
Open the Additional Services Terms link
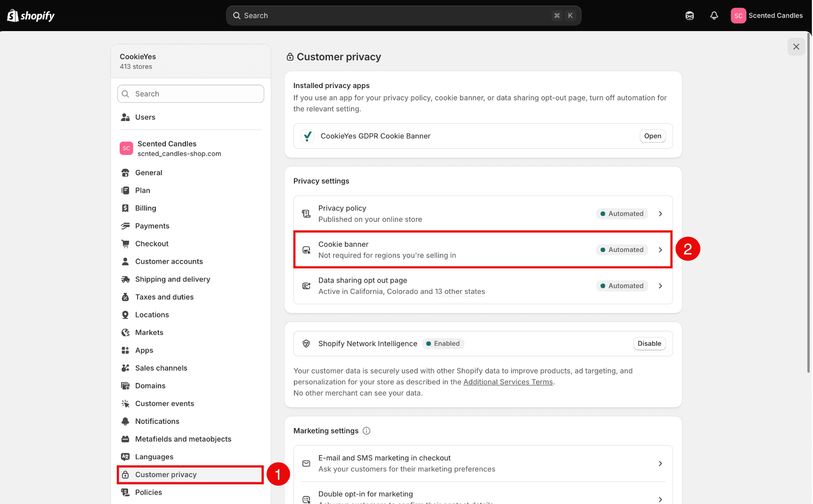508,382
